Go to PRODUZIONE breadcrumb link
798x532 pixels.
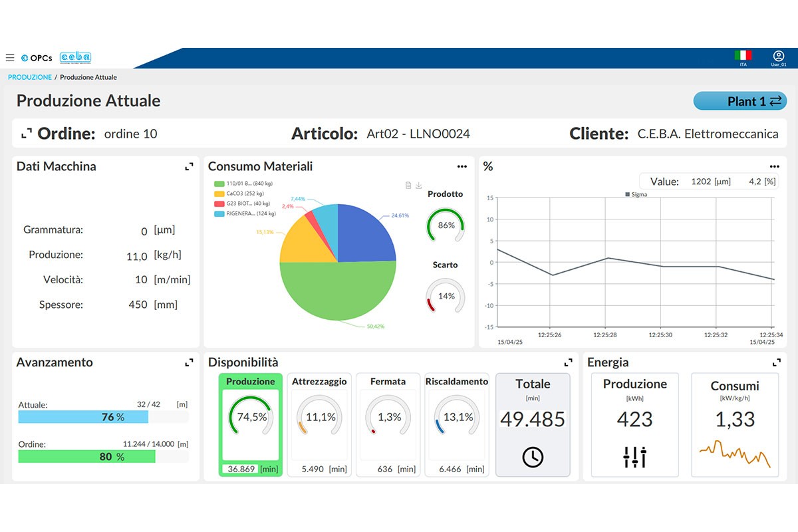(x=30, y=77)
